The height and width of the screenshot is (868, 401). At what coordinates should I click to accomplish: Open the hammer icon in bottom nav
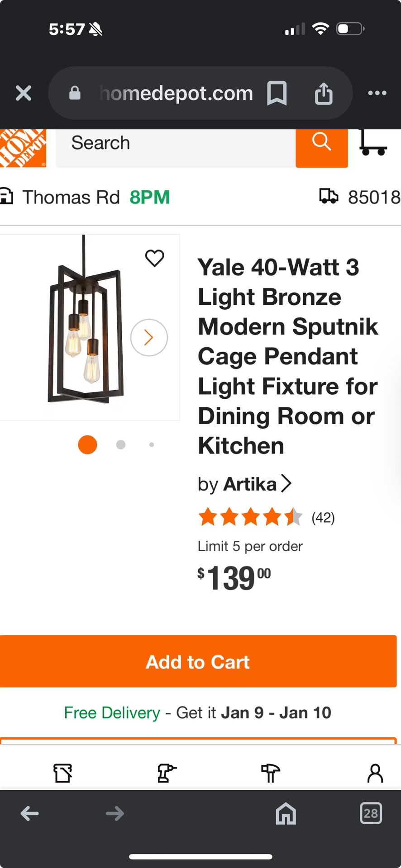[271, 773]
